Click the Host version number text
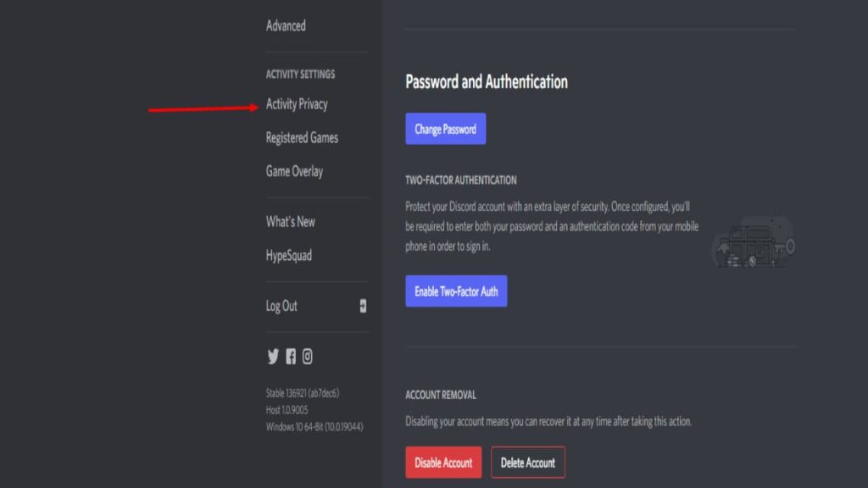Image resolution: width=868 pixels, height=488 pixels. pyautogui.click(x=287, y=410)
